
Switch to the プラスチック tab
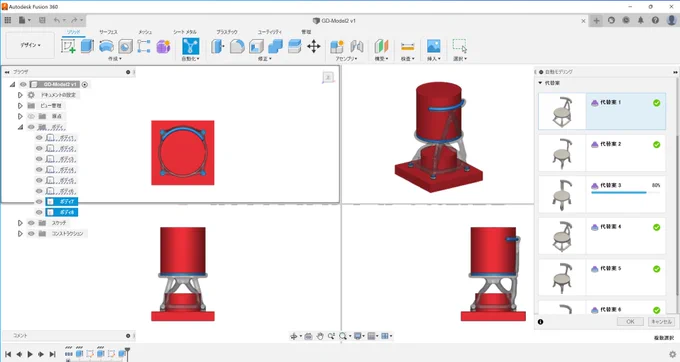click(x=227, y=32)
